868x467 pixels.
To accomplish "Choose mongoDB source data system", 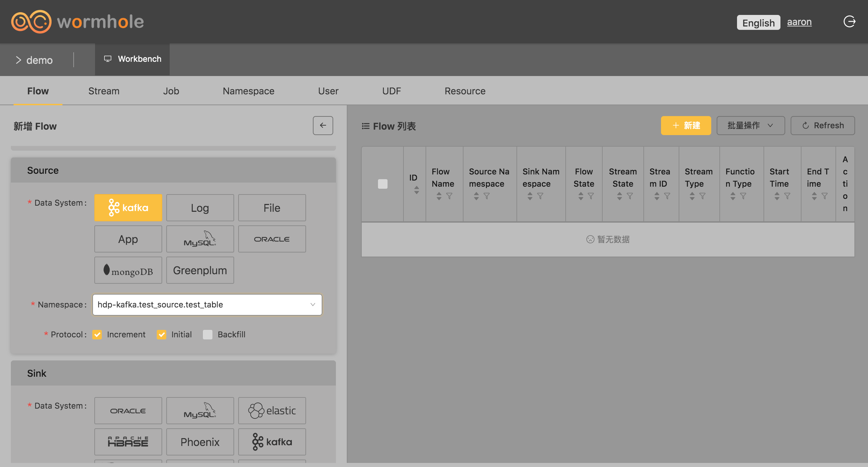I will pos(128,270).
